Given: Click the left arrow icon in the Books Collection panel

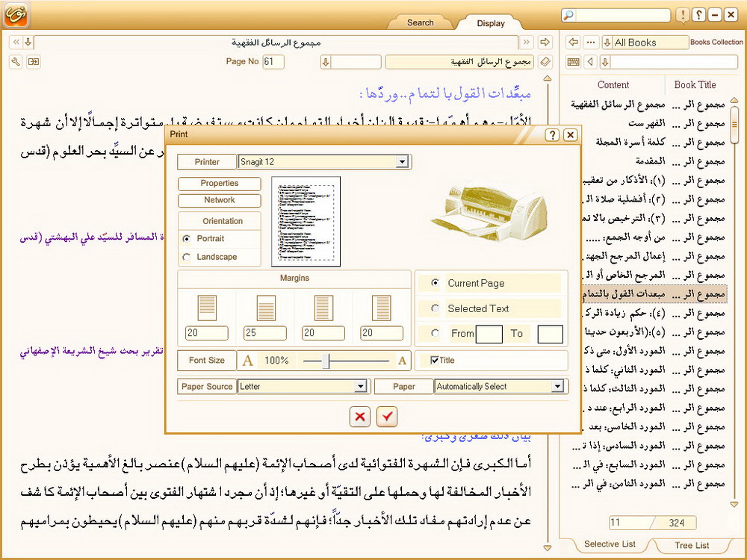Looking at the screenshot, I should pos(573,43).
